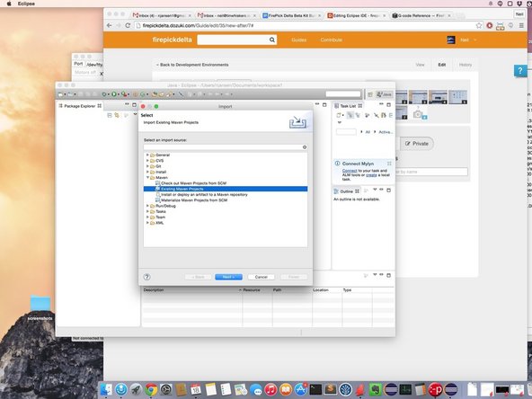Screen dimensions: 532x399
Task: Select the Maven folder label
Action: [162, 177]
